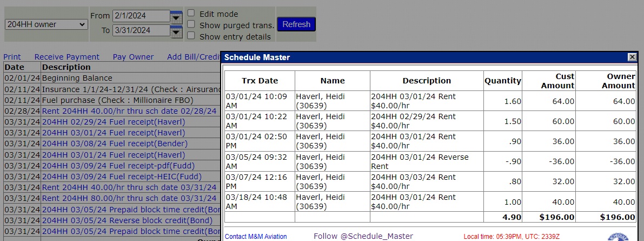Select transaction dated 03/18/24 10:48 AM

click(x=260, y=201)
